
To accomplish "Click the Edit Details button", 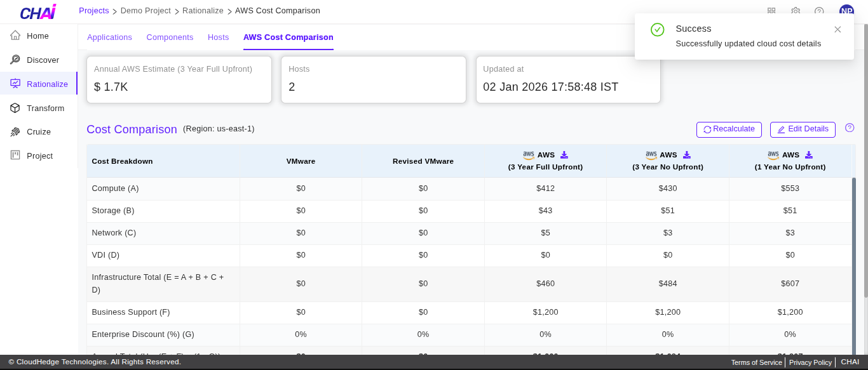I will (x=803, y=129).
